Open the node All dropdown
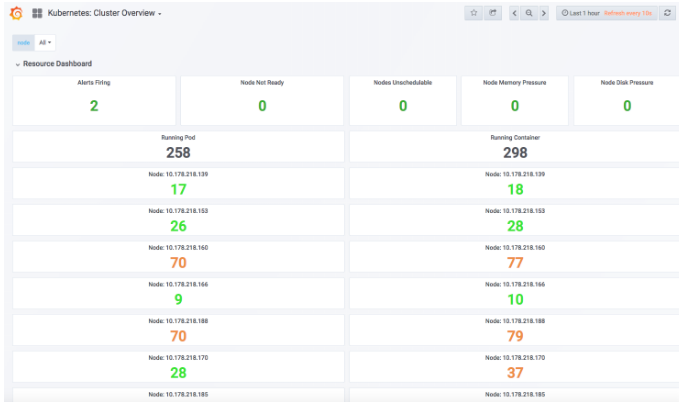This screenshot has width=679, height=409. 45,42
